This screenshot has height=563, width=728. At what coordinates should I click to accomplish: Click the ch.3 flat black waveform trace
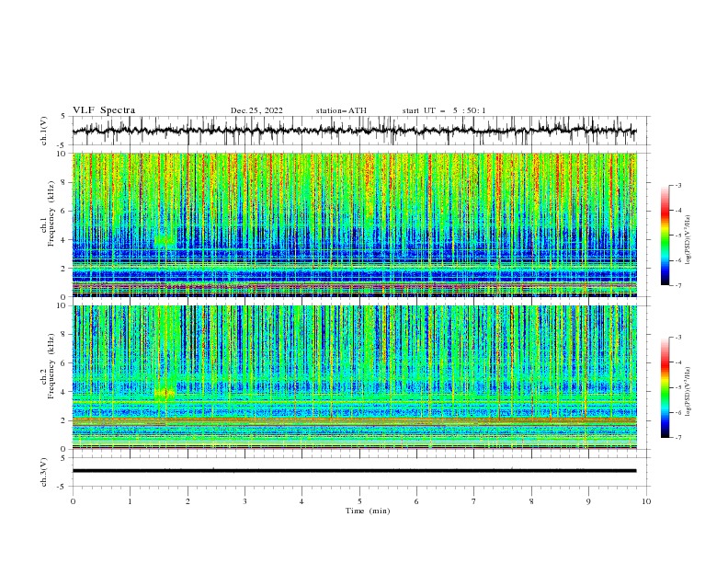point(354,471)
